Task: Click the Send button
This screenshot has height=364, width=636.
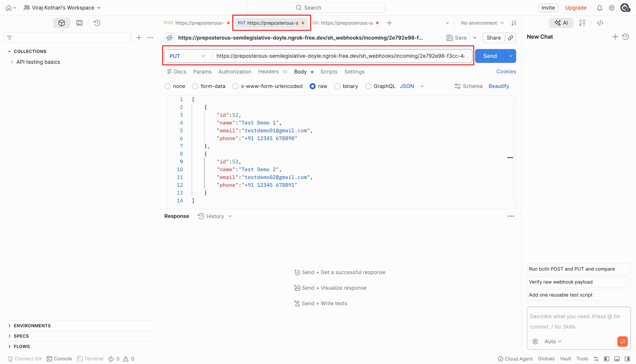Action: (490, 56)
